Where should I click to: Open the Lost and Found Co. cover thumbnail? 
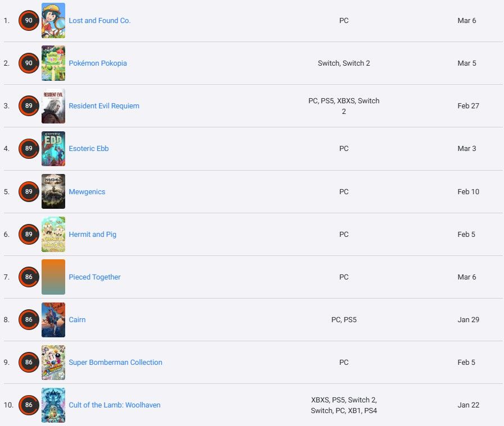[x=53, y=21]
